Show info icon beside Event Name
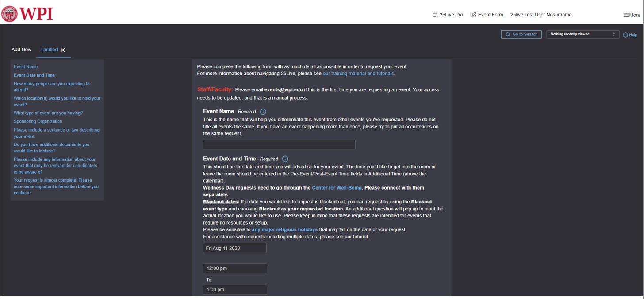This screenshot has height=299, width=644. (x=263, y=112)
